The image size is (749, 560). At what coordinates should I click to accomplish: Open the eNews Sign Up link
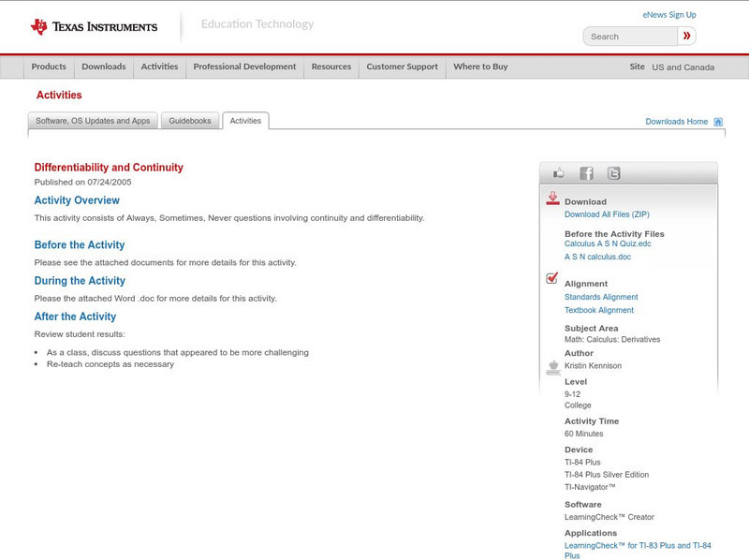point(669,15)
